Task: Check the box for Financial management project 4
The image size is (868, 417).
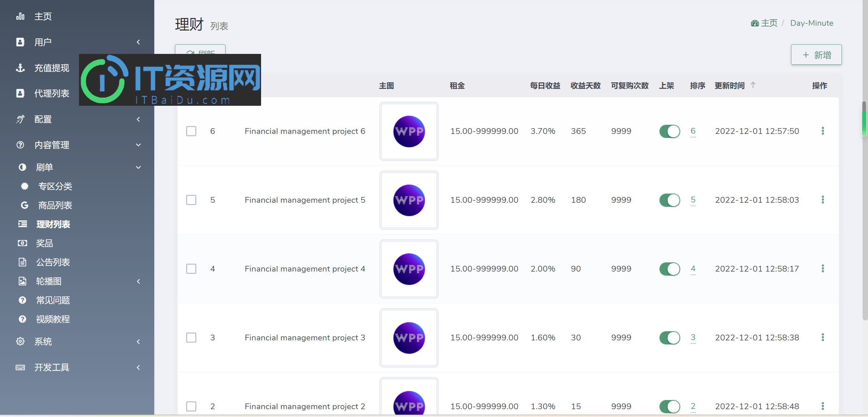Action: pyautogui.click(x=191, y=269)
